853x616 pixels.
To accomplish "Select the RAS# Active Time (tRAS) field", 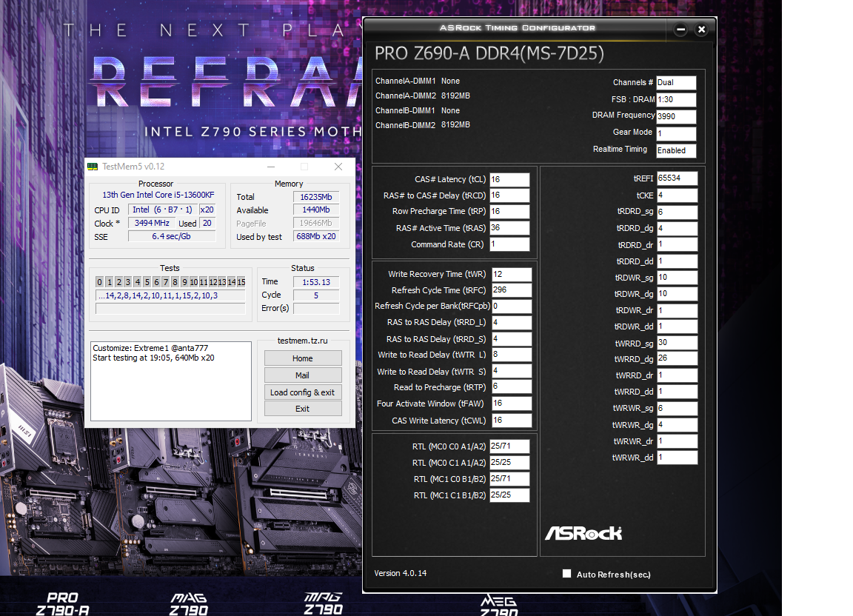I will (509, 228).
